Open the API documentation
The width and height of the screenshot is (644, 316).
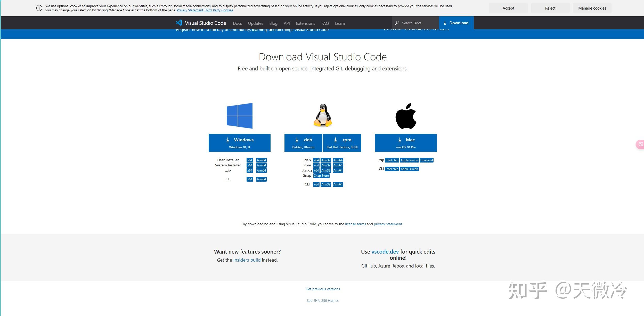coord(286,23)
